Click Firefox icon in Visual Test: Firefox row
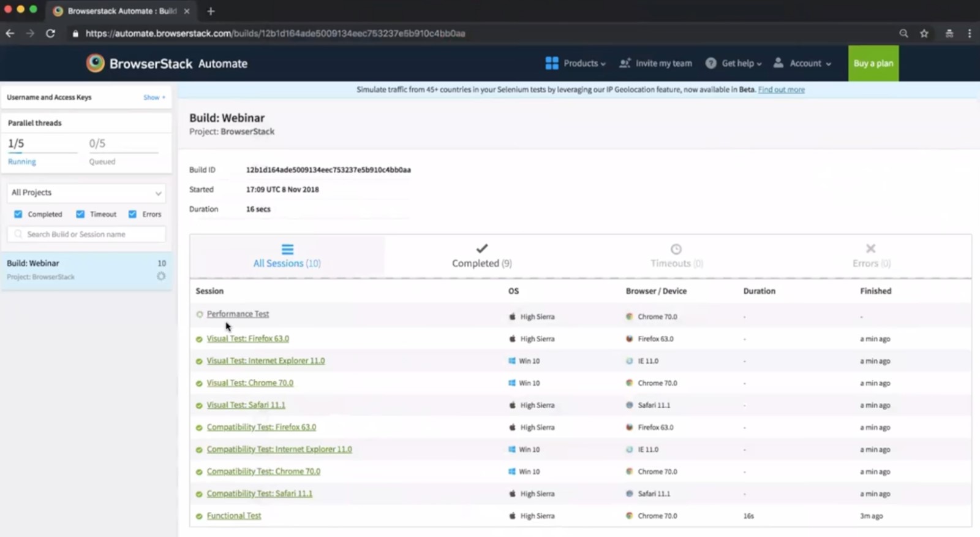Viewport: 980px width, 537px height. [629, 338]
